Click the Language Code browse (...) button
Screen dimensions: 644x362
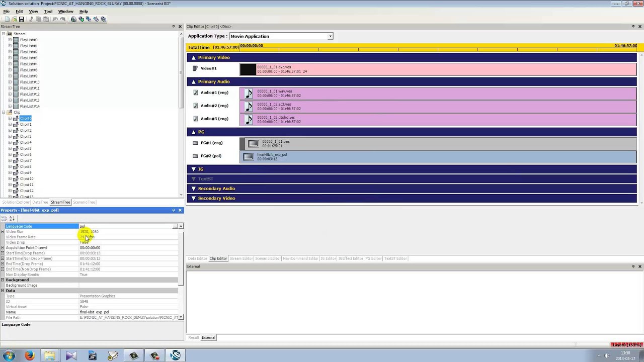click(x=175, y=226)
